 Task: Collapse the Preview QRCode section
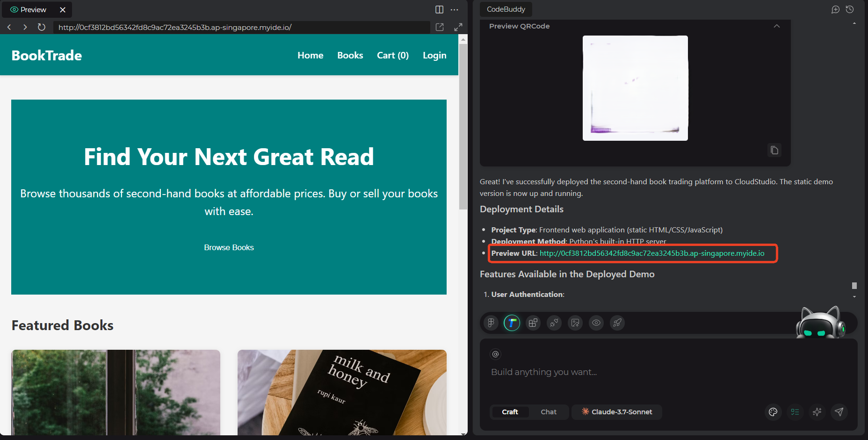click(x=777, y=26)
